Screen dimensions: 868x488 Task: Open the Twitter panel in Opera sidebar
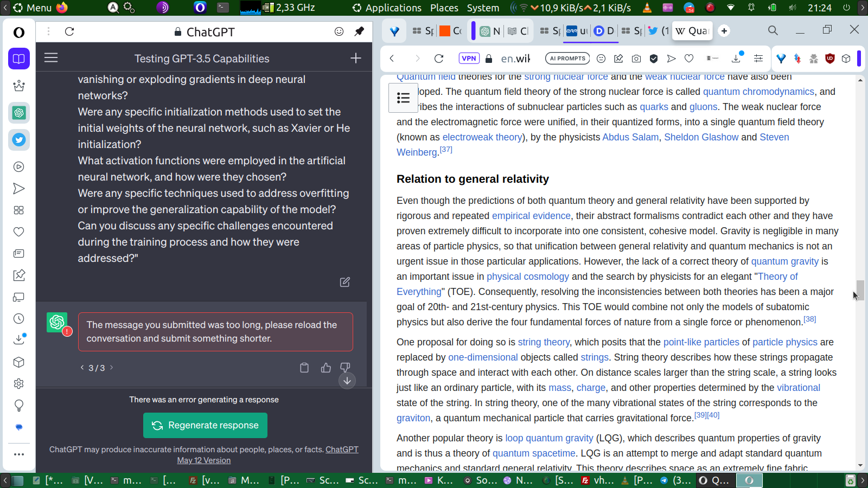[19, 140]
